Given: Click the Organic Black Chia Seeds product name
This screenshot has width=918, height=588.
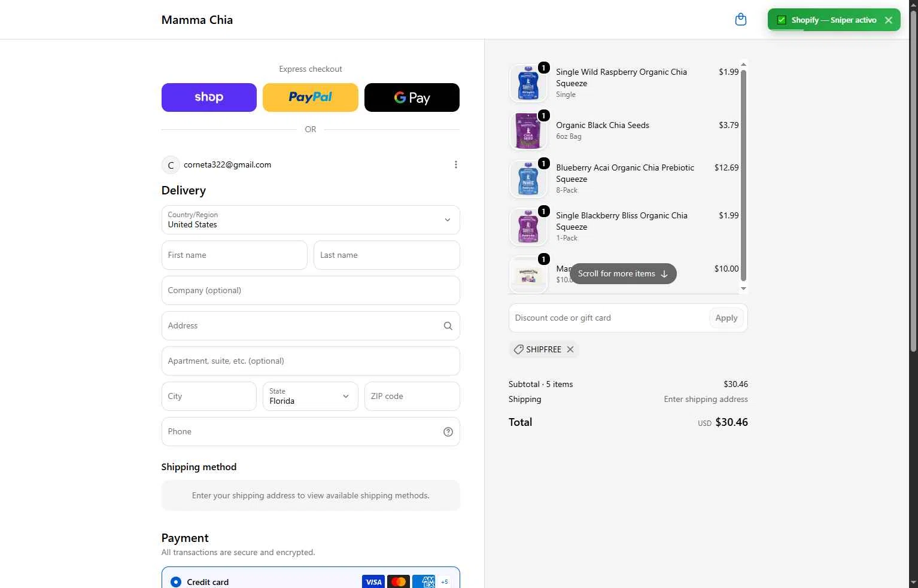Looking at the screenshot, I should (x=603, y=126).
